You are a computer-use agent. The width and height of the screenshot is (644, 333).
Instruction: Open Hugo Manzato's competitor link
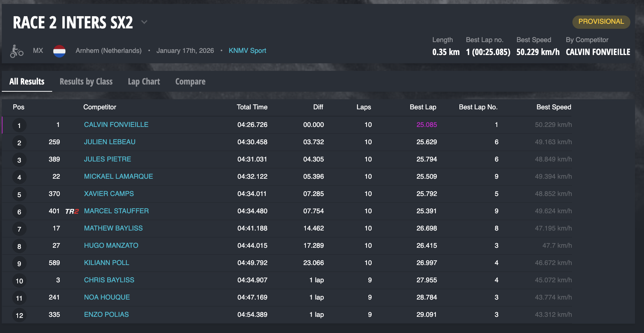[111, 246]
